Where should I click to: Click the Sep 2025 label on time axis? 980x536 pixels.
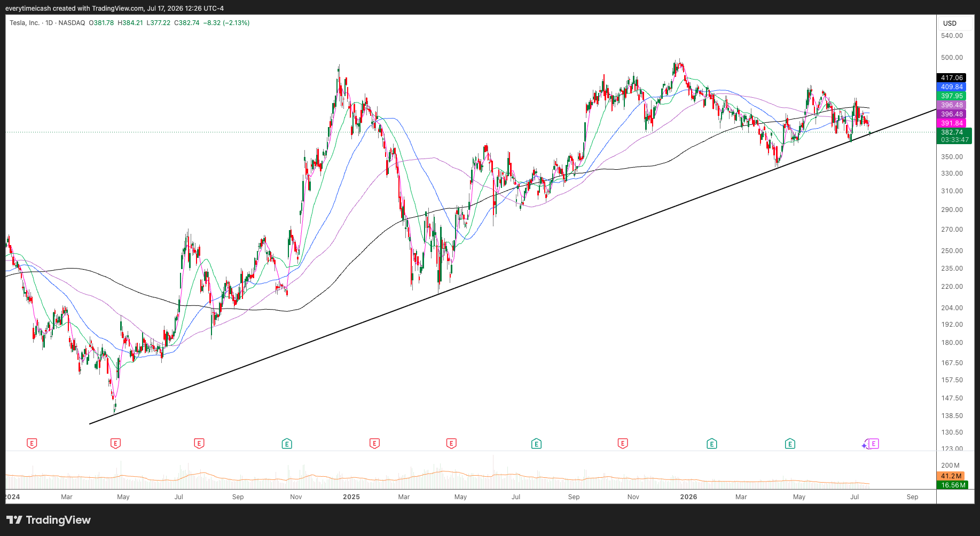(x=574, y=497)
